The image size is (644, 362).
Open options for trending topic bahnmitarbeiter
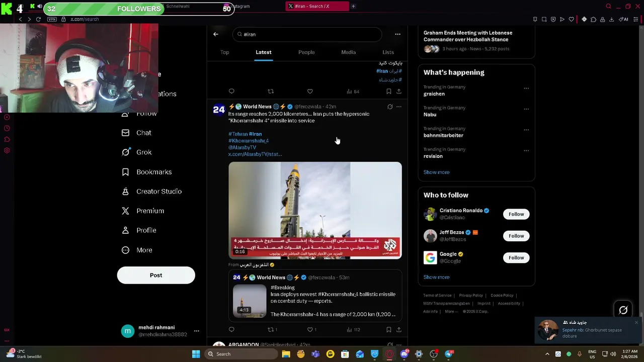tap(526, 130)
